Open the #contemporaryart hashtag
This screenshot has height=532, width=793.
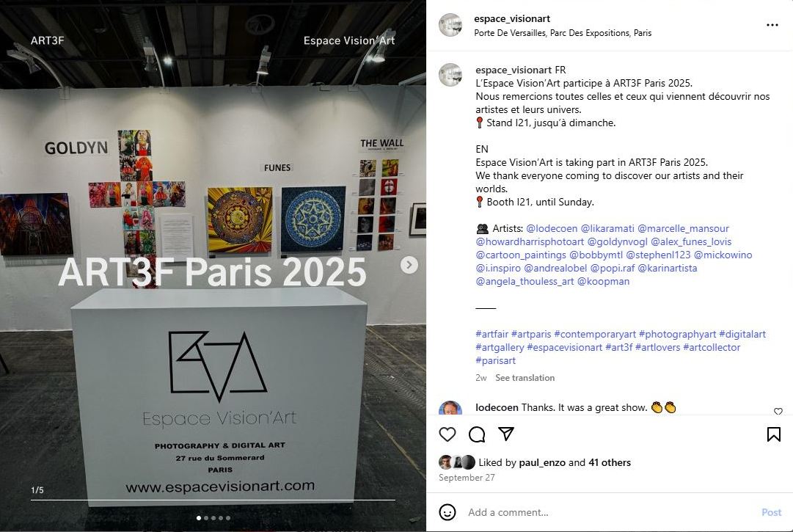pos(595,335)
